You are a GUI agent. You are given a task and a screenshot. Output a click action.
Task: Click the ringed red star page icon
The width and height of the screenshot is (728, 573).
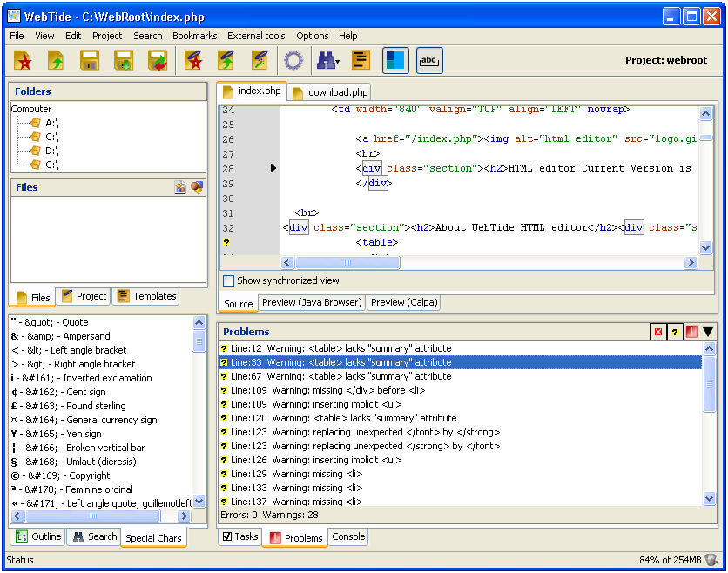(193, 60)
